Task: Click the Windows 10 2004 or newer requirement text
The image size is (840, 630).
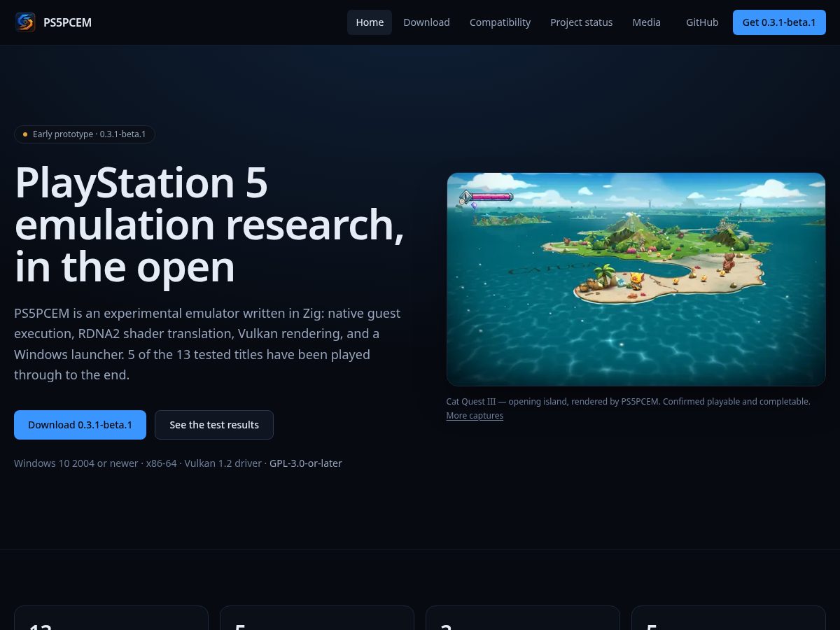Action: pyautogui.click(x=76, y=463)
